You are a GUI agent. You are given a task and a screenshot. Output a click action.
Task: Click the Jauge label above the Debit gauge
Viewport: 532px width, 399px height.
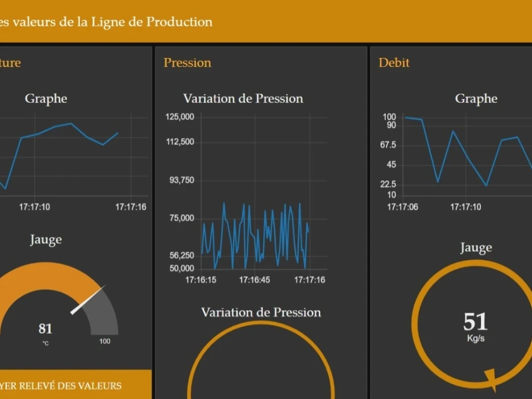click(x=476, y=247)
